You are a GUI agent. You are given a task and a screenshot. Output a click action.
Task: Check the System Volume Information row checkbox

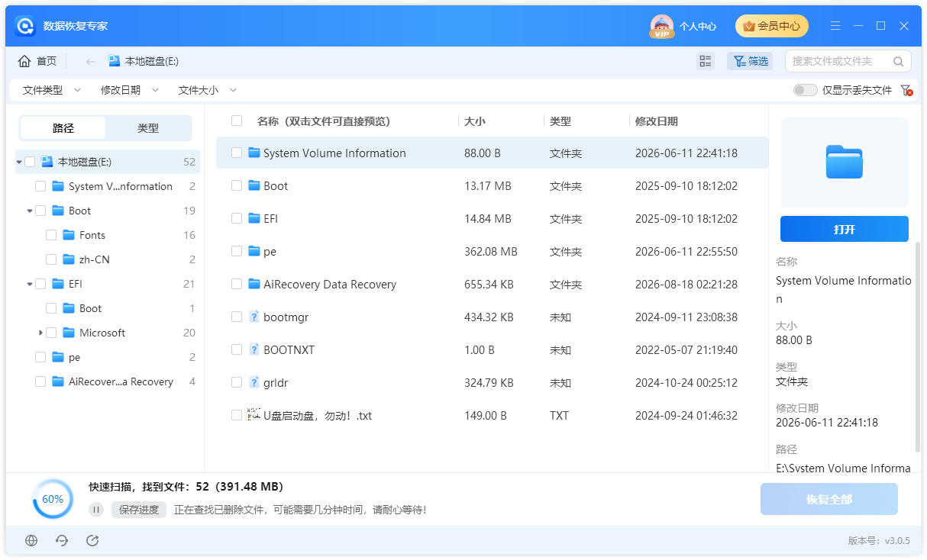pos(237,153)
